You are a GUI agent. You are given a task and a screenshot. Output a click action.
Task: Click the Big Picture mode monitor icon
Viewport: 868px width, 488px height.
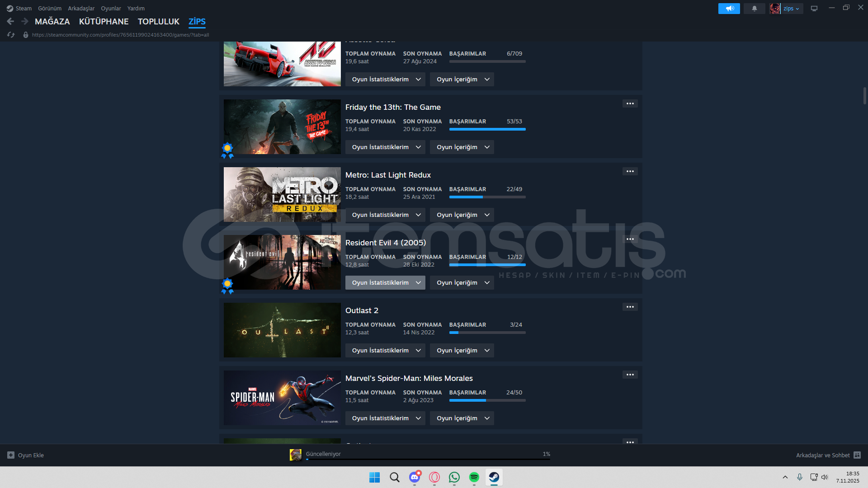point(814,9)
